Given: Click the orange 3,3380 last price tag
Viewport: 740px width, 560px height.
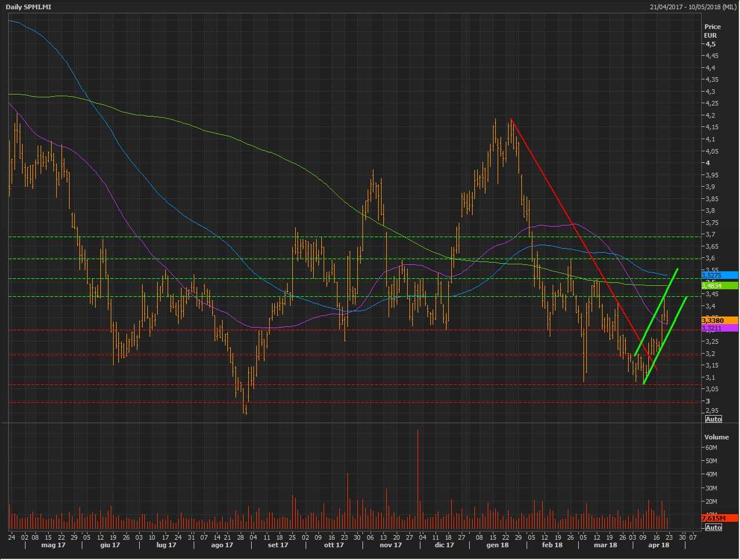Looking at the screenshot, I should [719, 321].
